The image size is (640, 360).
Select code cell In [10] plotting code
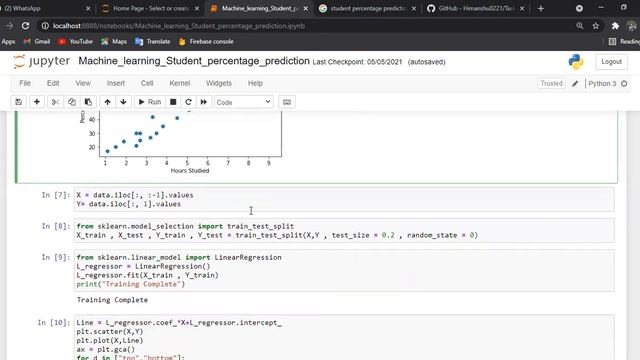point(344,338)
